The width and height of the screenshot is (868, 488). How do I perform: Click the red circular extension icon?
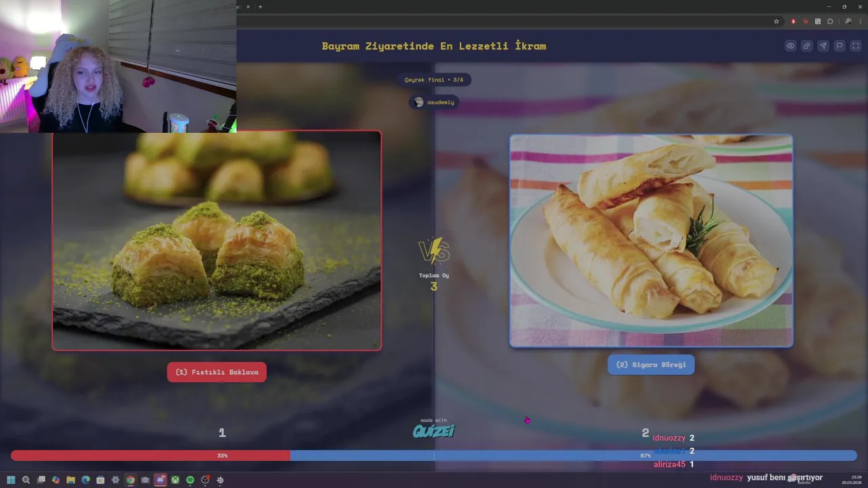[793, 21]
